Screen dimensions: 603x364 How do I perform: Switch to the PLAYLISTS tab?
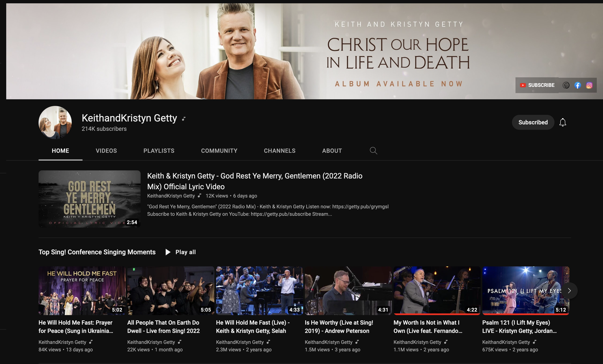pyautogui.click(x=159, y=151)
